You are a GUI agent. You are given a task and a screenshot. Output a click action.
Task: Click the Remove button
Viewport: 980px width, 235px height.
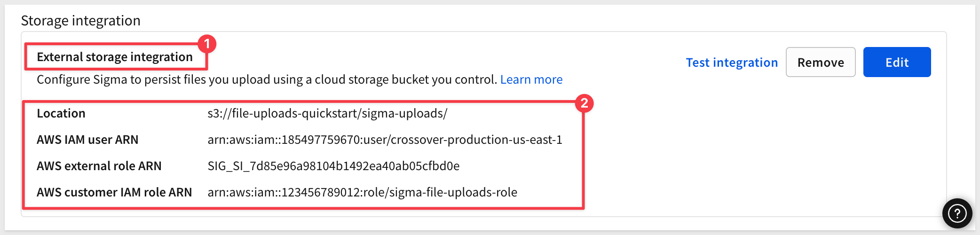click(821, 62)
